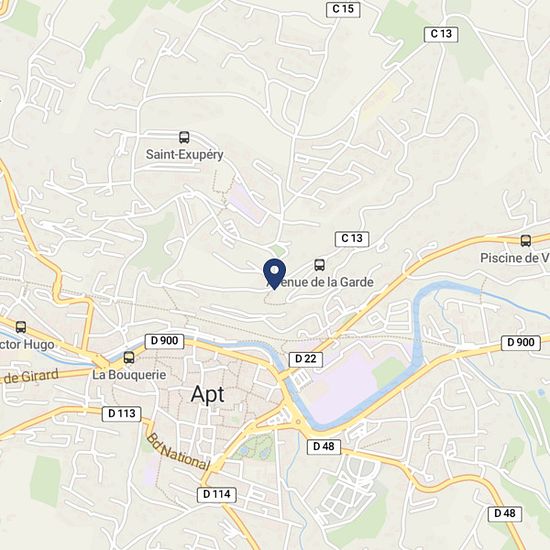Screen dimensions: 550x550
Task: Select the La Bouquerie bus stop icon
Action: [129, 357]
